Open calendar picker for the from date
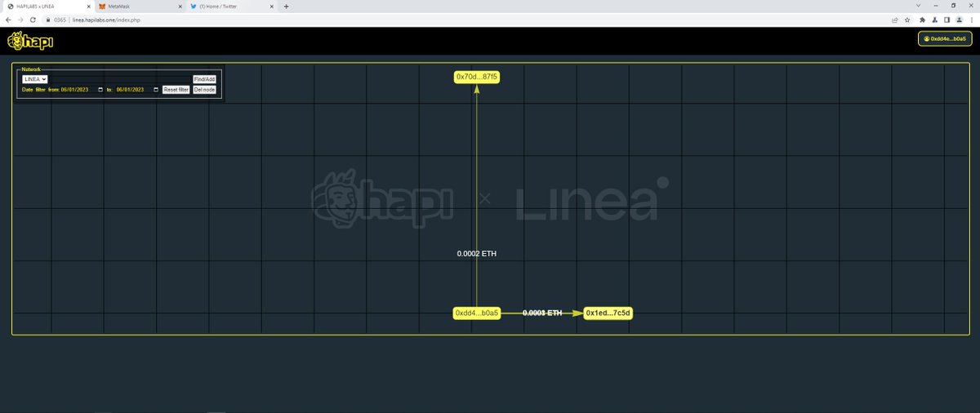The image size is (980, 413). click(100, 90)
